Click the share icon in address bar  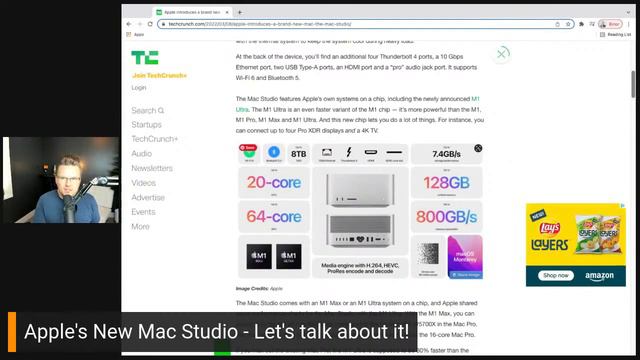557,24
